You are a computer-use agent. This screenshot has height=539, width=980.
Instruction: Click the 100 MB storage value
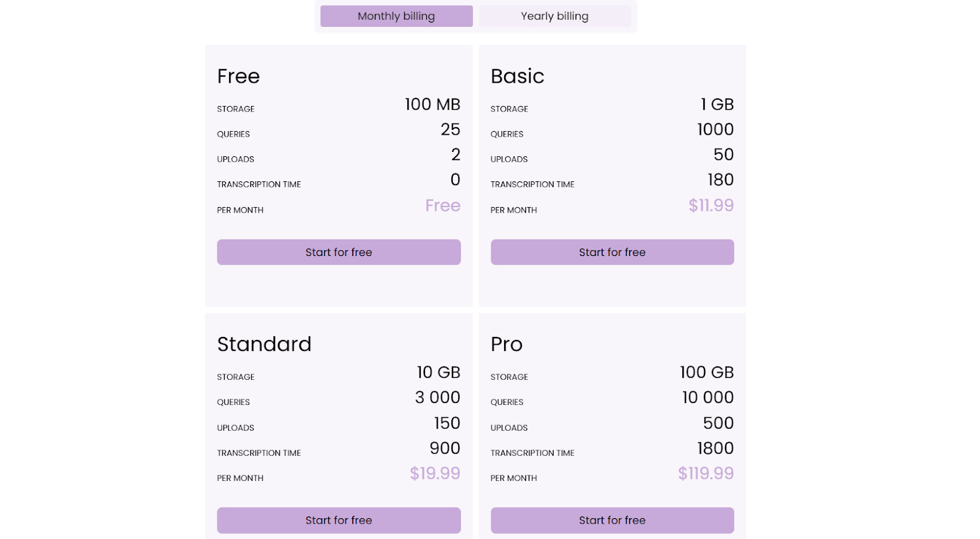point(432,104)
